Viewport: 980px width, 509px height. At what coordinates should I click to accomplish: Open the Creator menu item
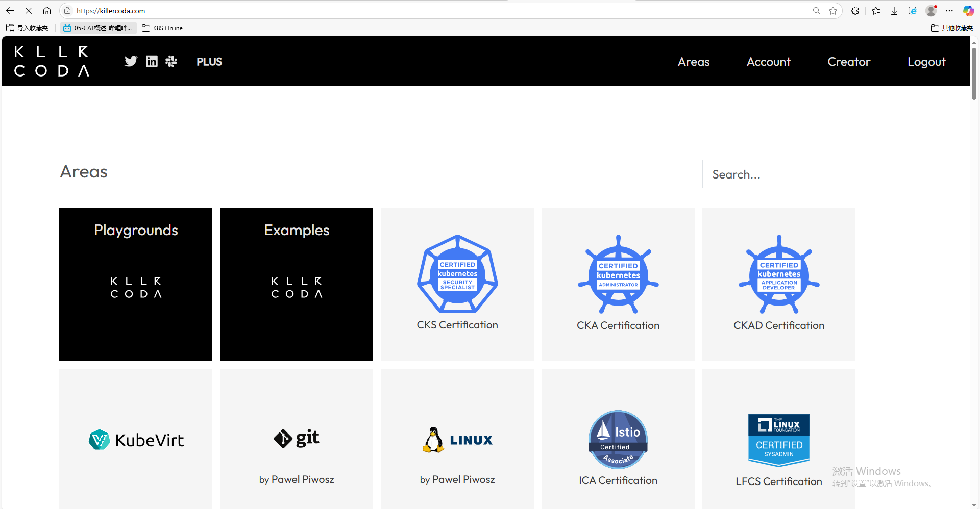coord(849,62)
